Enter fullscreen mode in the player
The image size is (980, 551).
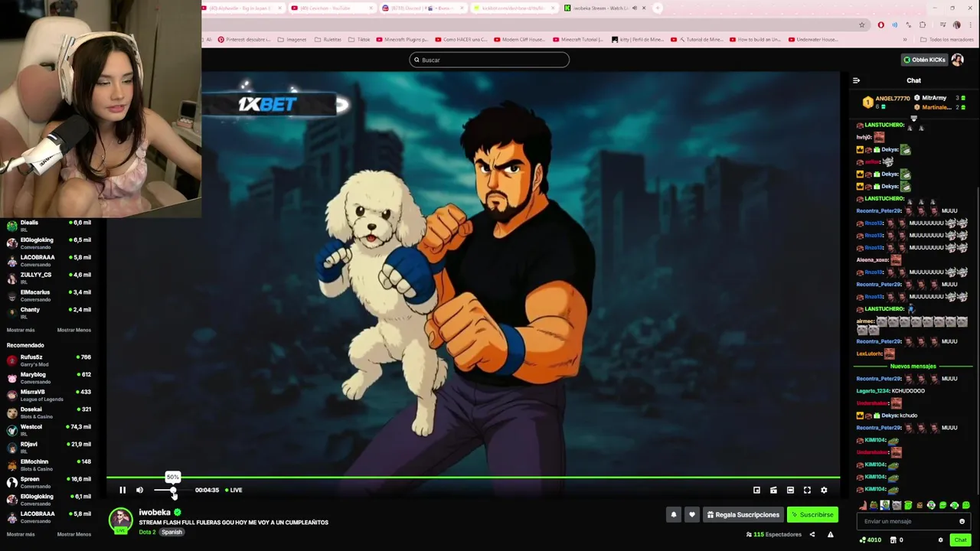coord(807,490)
